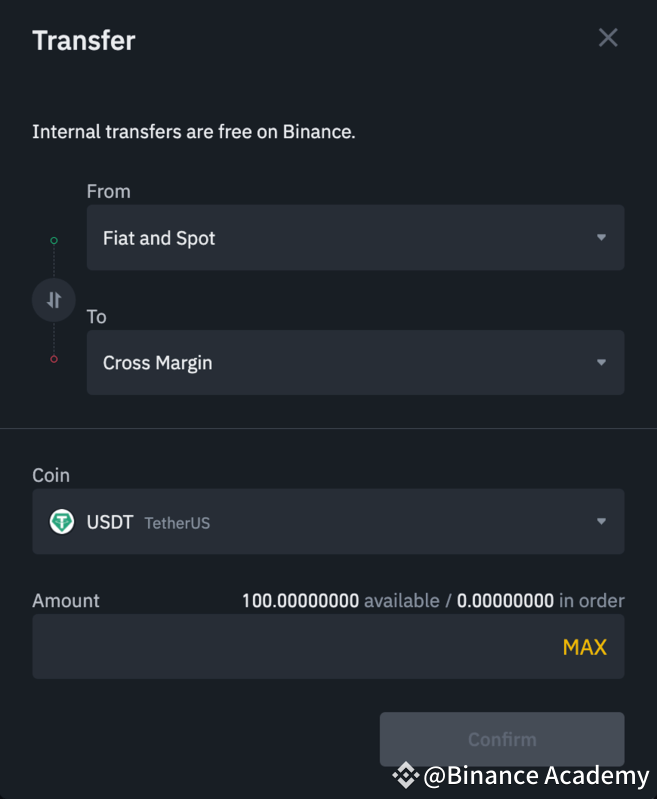Image resolution: width=657 pixels, height=799 pixels.
Task: Select the 'Cross Margin' destination wallet text
Action: 158,363
